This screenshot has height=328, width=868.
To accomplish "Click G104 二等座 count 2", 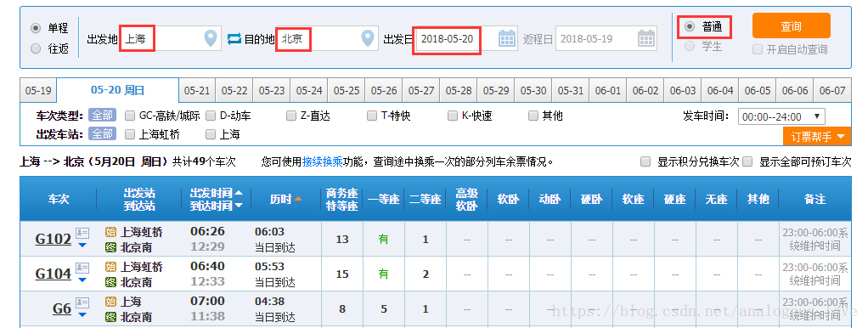I will (x=426, y=274).
